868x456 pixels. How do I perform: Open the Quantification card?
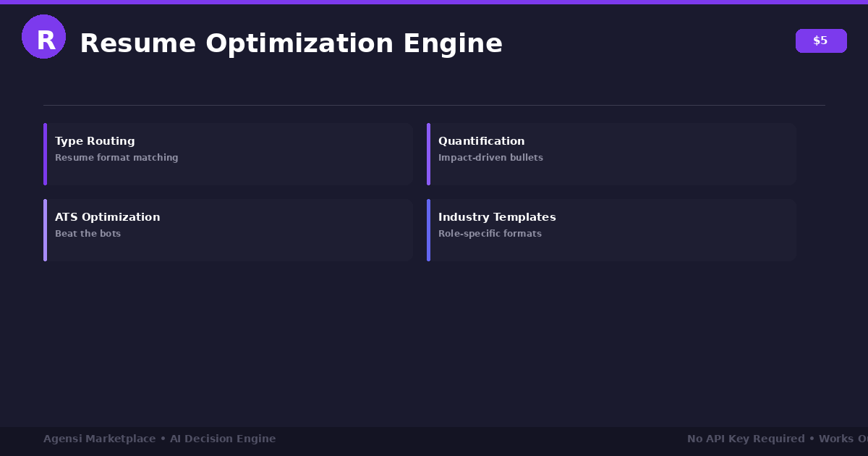(611, 154)
